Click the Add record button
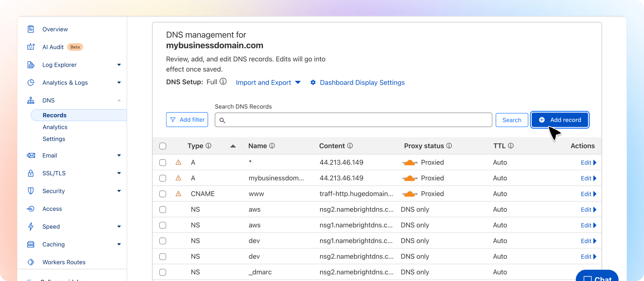 [x=560, y=120]
